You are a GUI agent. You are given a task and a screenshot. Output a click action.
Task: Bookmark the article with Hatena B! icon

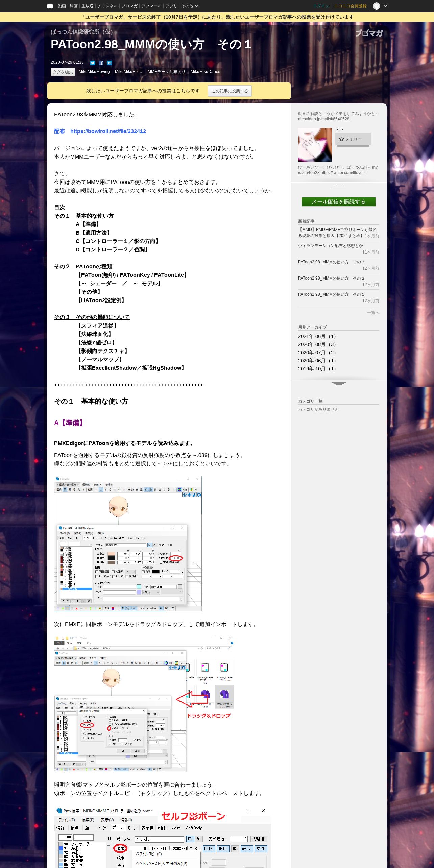(110, 63)
